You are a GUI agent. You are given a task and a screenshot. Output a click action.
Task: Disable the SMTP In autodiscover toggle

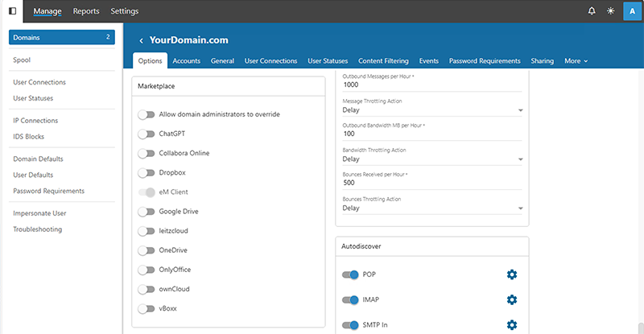[x=350, y=325]
